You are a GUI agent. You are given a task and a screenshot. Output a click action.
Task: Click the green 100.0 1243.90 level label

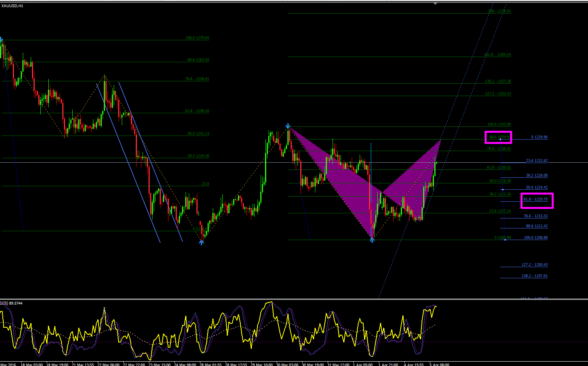499,124
